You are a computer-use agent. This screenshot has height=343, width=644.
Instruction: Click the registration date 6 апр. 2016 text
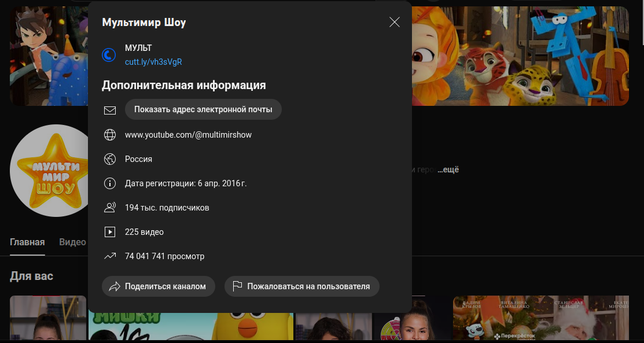coord(186,183)
